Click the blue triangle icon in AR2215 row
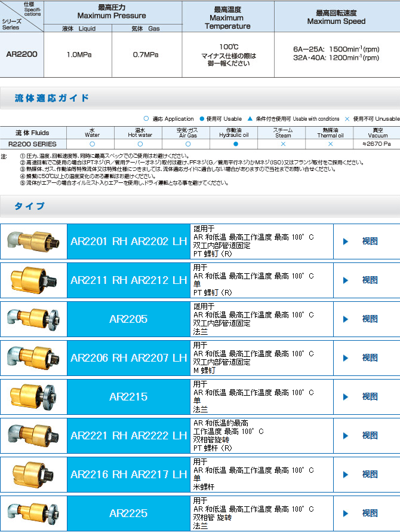The image size is (400, 532). (x=345, y=397)
